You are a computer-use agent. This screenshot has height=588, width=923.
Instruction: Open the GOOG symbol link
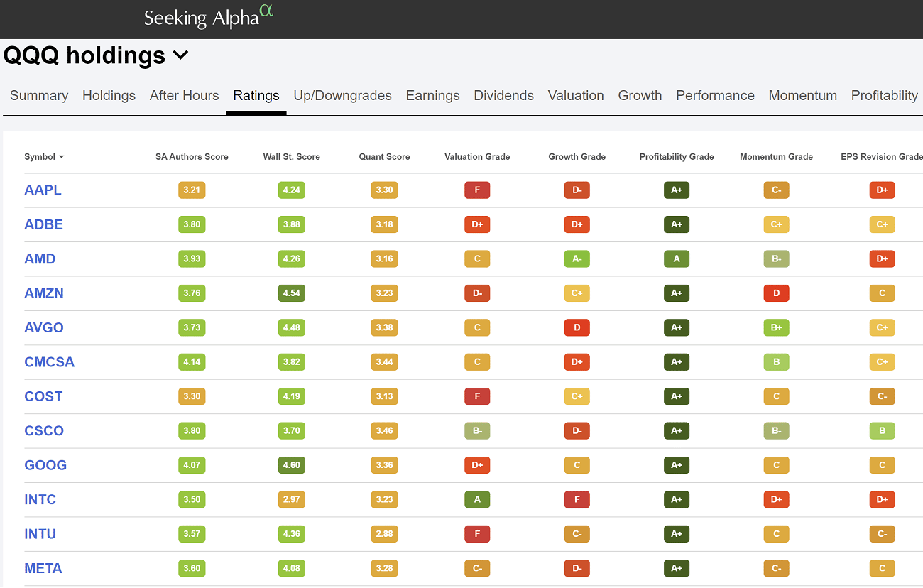click(x=45, y=465)
